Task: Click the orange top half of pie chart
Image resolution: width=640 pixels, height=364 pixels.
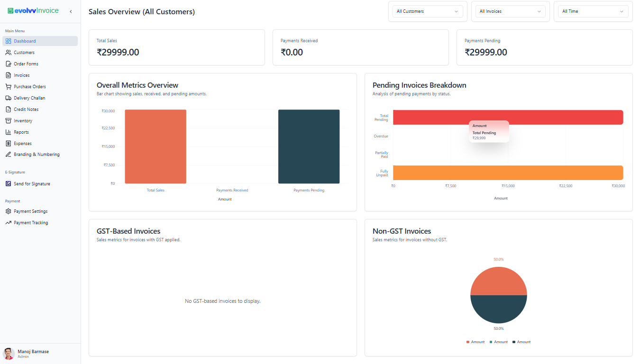Action: pos(499,281)
